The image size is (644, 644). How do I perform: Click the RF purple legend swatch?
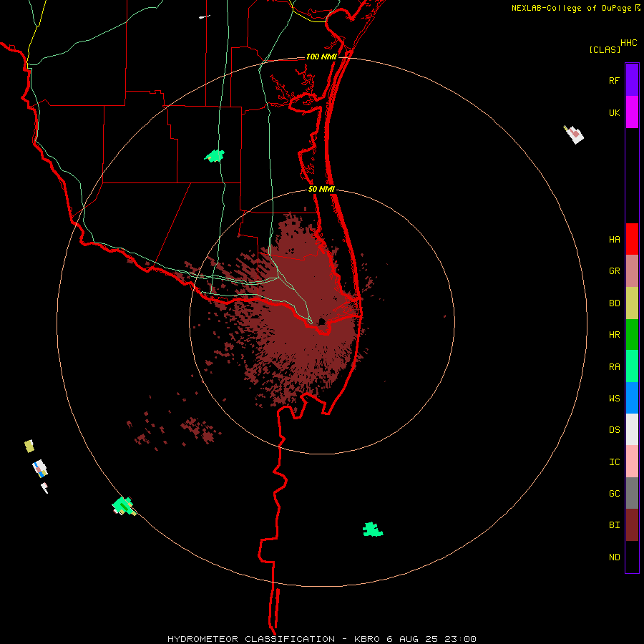[632, 80]
